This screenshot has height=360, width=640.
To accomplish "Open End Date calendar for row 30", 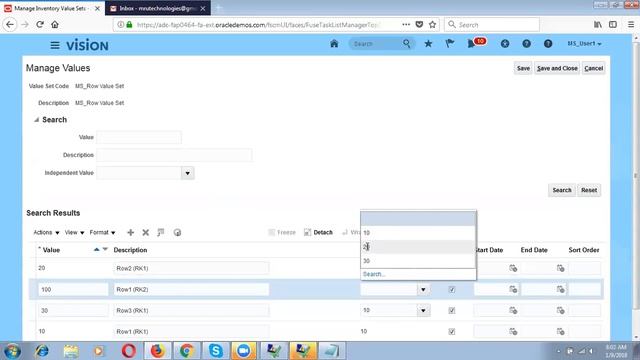I will click(560, 311).
